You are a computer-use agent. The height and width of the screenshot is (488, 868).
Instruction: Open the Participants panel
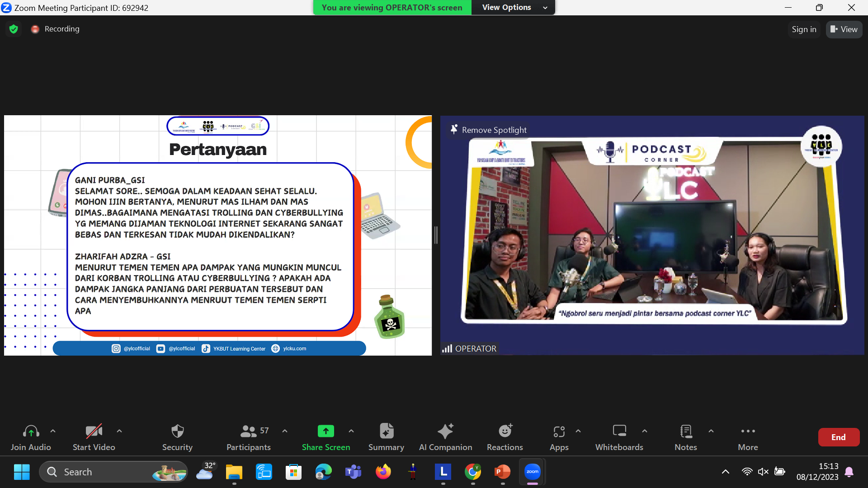coord(248,432)
